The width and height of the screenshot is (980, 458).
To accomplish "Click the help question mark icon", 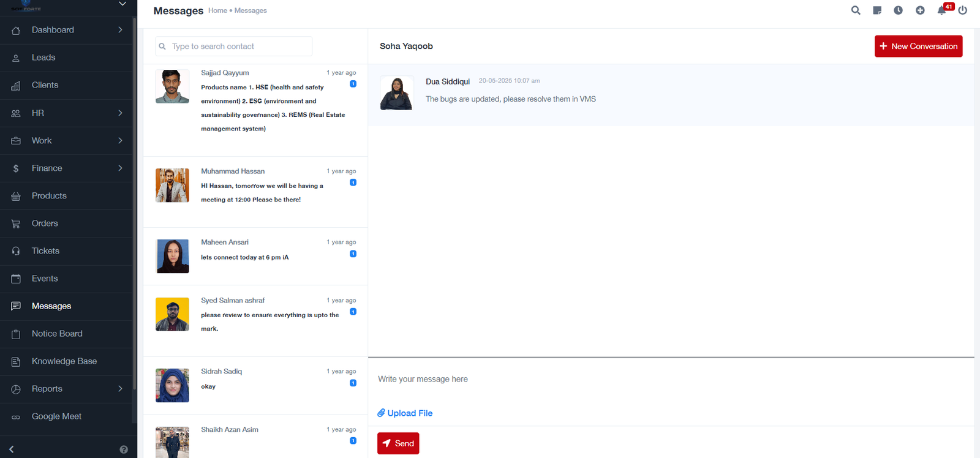I will pos(124,449).
